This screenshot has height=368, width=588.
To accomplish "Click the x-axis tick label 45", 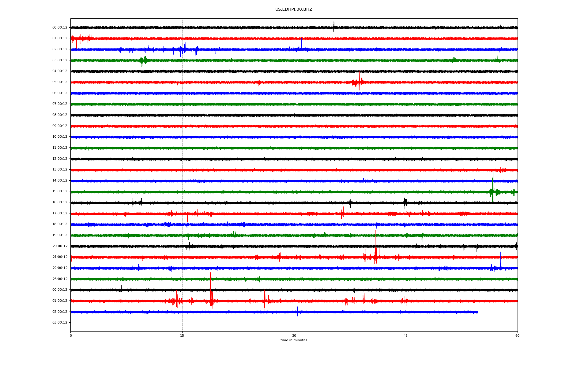I will (x=406, y=336).
